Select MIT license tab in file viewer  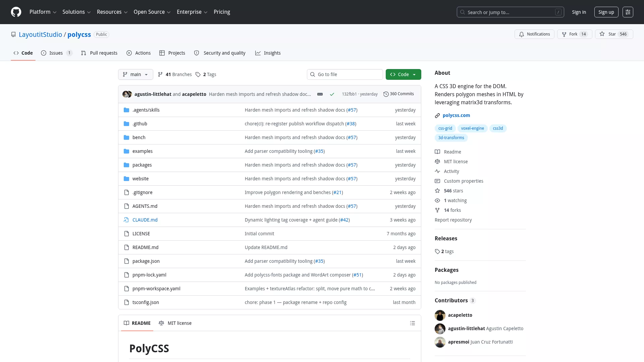tap(175, 323)
